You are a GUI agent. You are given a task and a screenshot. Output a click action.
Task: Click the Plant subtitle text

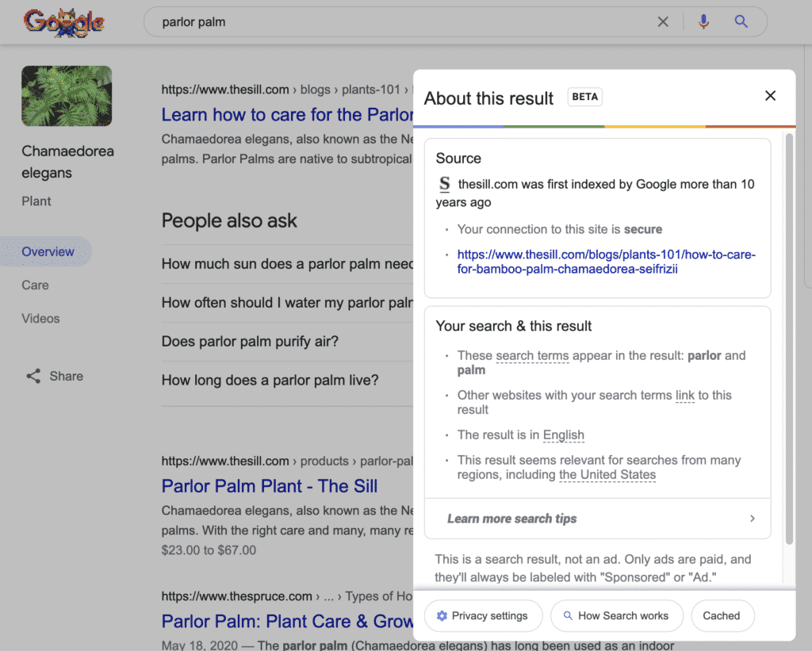point(36,201)
